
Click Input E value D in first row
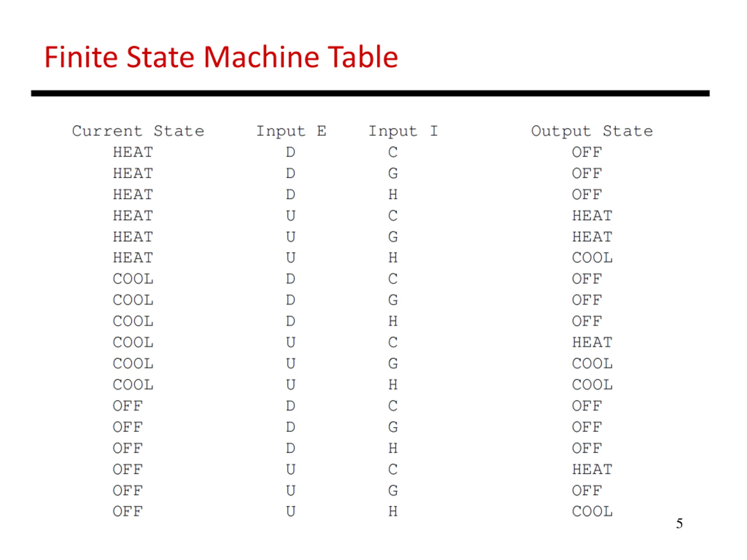point(291,152)
